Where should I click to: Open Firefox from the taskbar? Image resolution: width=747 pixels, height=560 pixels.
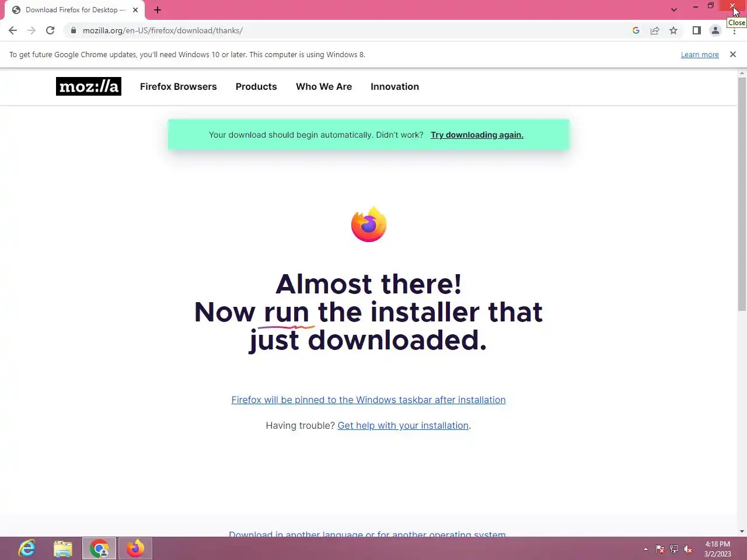coord(135,548)
